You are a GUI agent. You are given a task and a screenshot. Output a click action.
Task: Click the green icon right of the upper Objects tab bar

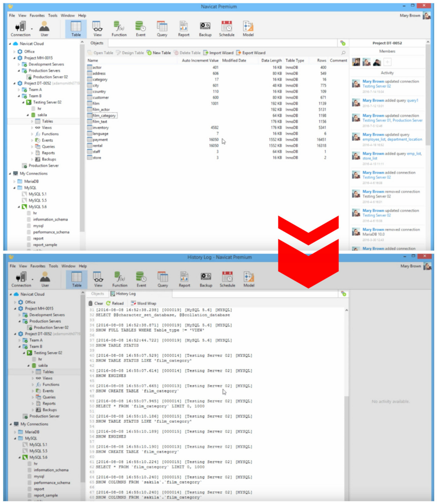343,43
